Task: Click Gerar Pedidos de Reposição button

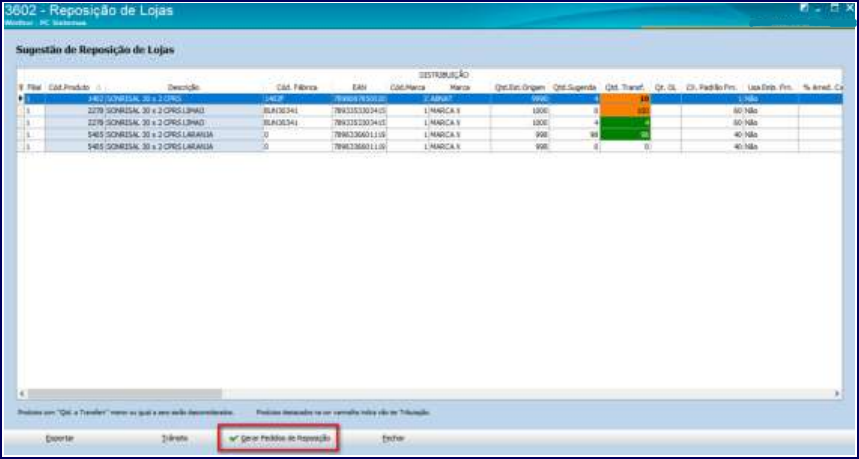Action: [x=279, y=438]
